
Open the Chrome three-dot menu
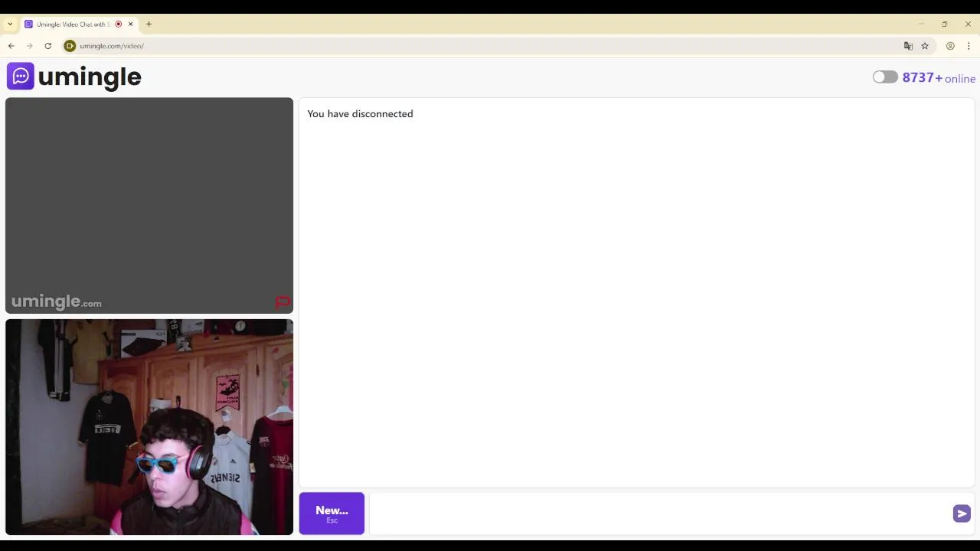[x=969, y=46]
